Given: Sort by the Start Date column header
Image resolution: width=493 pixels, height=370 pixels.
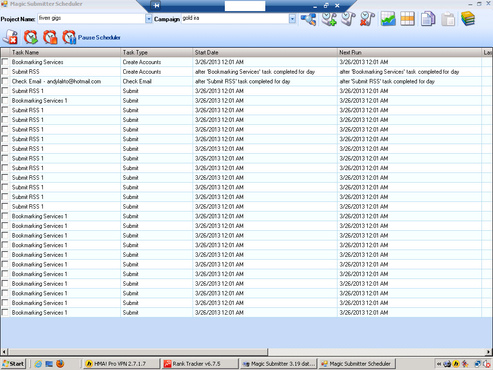Looking at the screenshot, I should pyautogui.click(x=265, y=52).
